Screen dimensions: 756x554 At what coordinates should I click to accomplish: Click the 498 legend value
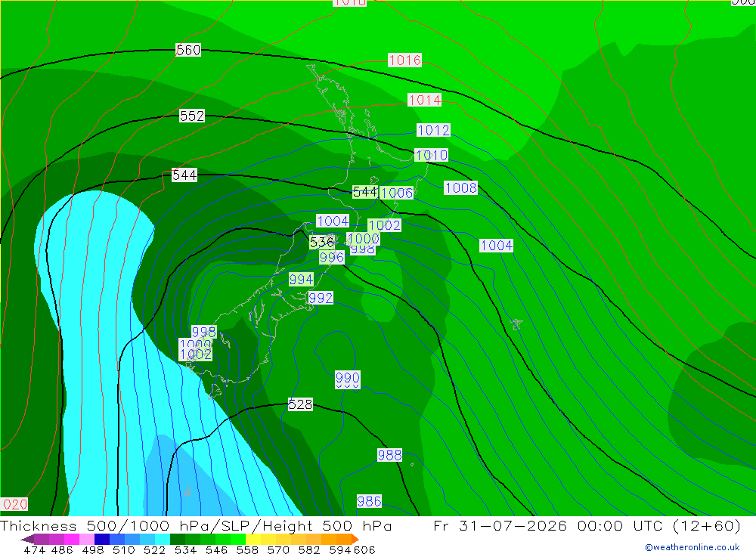click(92, 549)
